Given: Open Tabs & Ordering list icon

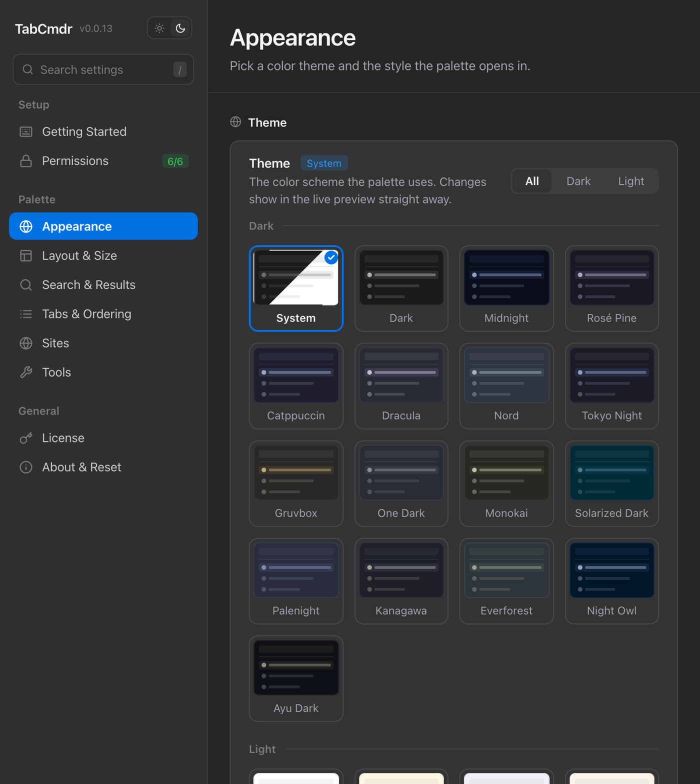Looking at the screenshot, I should 26,314.
